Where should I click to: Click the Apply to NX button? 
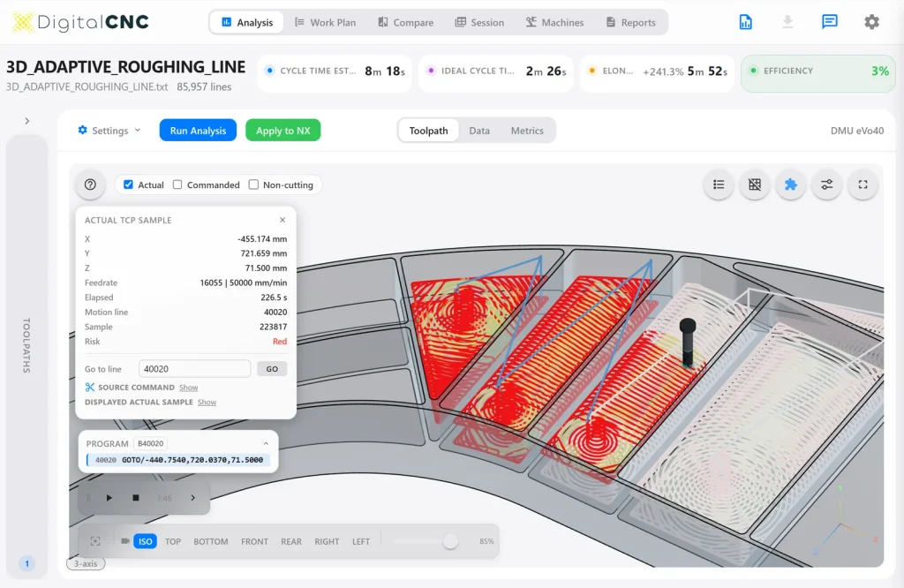(283, 131)
